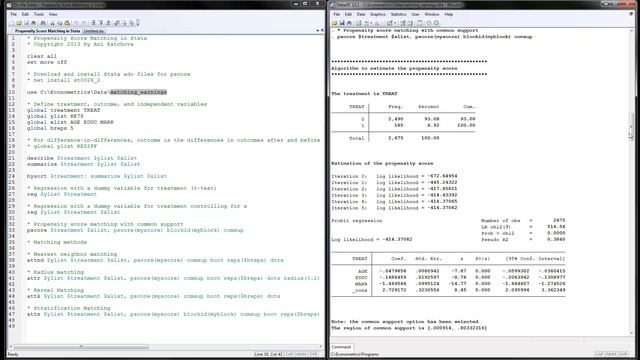Click Print icon in Stata main toolbar
The height and width of the screenshot is (360, 640).
click(x=349, y=23)
